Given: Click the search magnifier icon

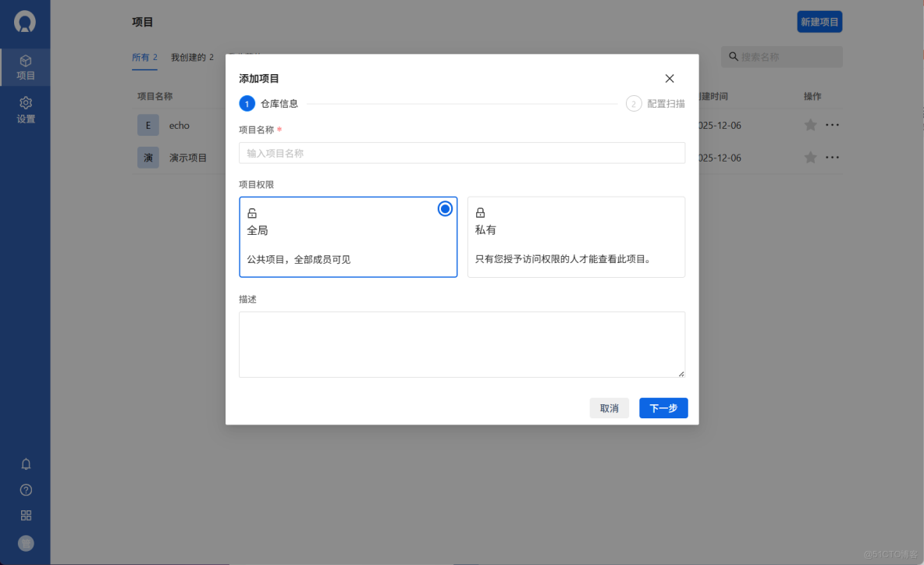Looking at the screenshot, I should 732,56.
